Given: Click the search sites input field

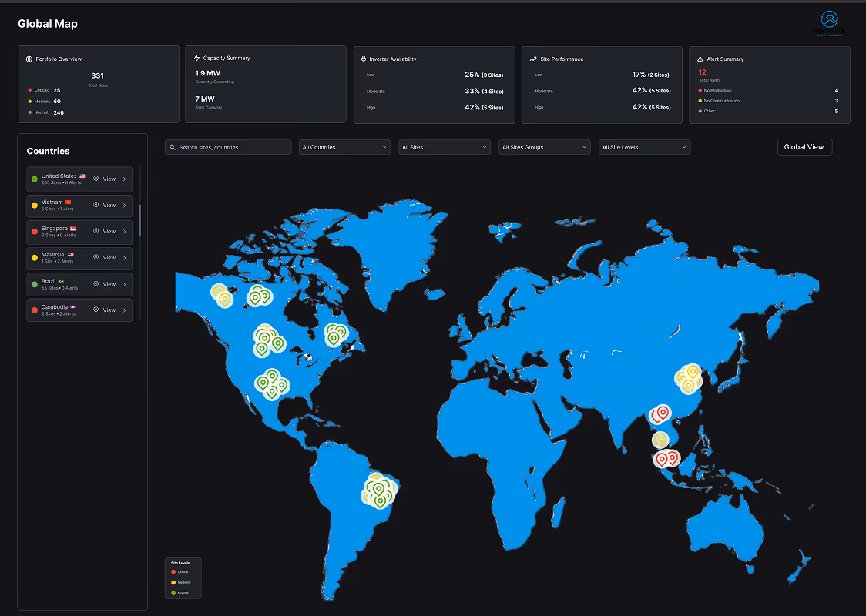Looking at the screenshot, I should (231, 146).
